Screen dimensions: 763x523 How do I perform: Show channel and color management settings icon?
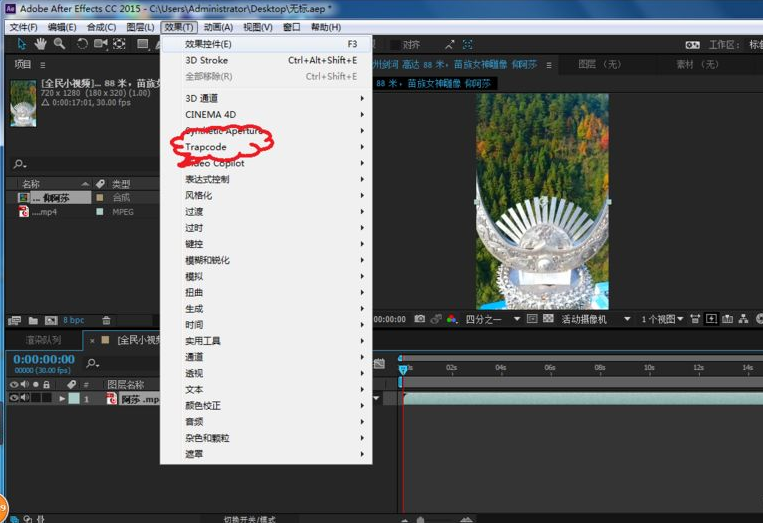pyautogui.click(x=452, y=319)
